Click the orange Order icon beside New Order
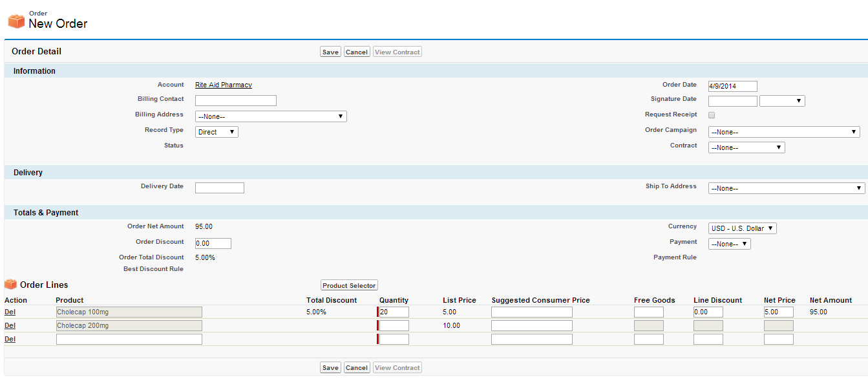The height and width of the screenshot is (379, 868). pos(16,21)
